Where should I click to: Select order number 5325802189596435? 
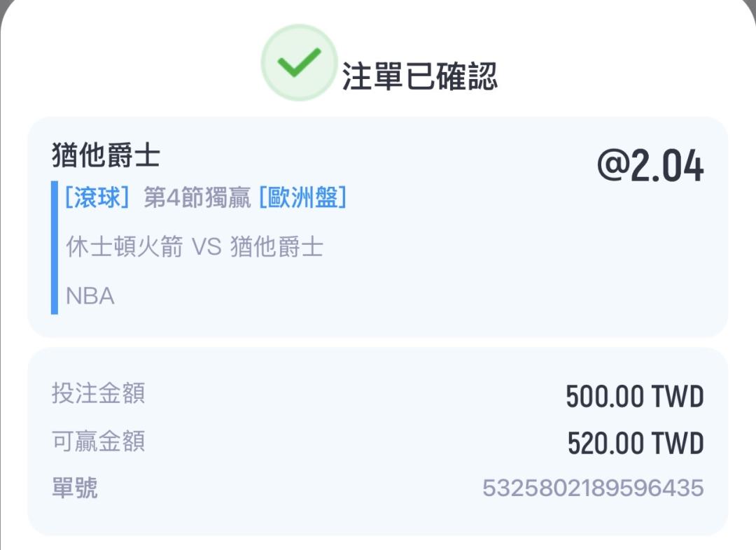tap(593, 488)
